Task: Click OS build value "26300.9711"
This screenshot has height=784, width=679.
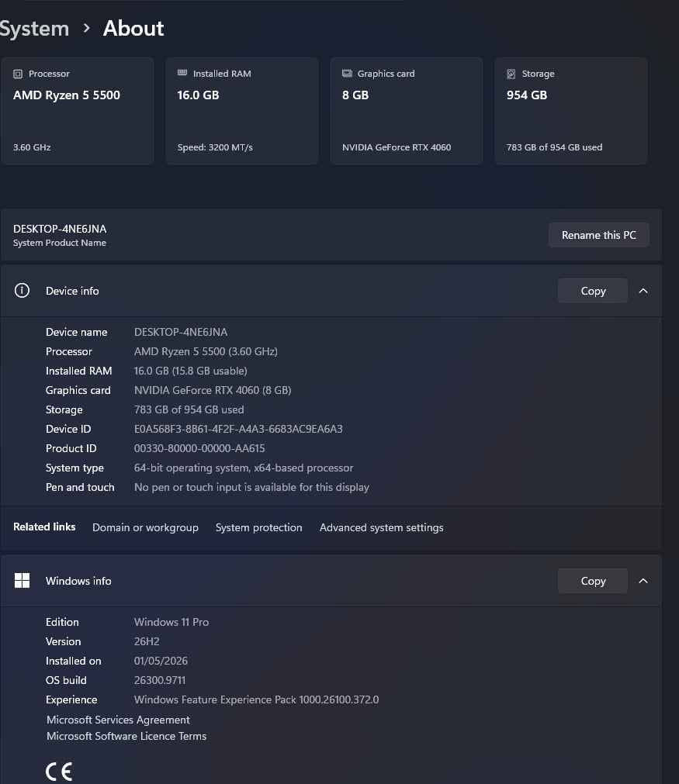Action: click(160, 681)
